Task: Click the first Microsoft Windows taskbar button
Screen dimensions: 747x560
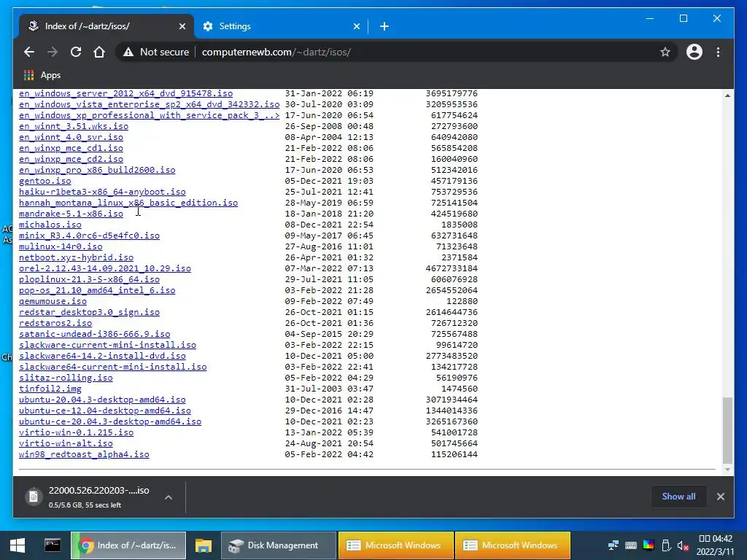Action: point(395,545)
